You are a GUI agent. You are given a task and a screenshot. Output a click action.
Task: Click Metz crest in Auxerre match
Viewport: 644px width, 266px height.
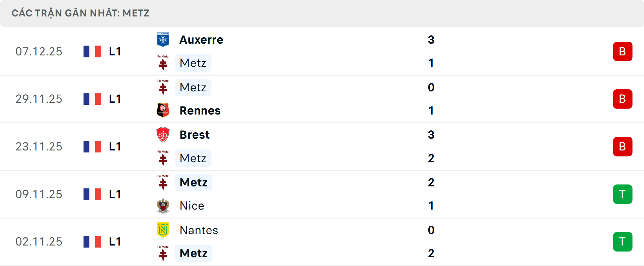click(x=163, y=63)
